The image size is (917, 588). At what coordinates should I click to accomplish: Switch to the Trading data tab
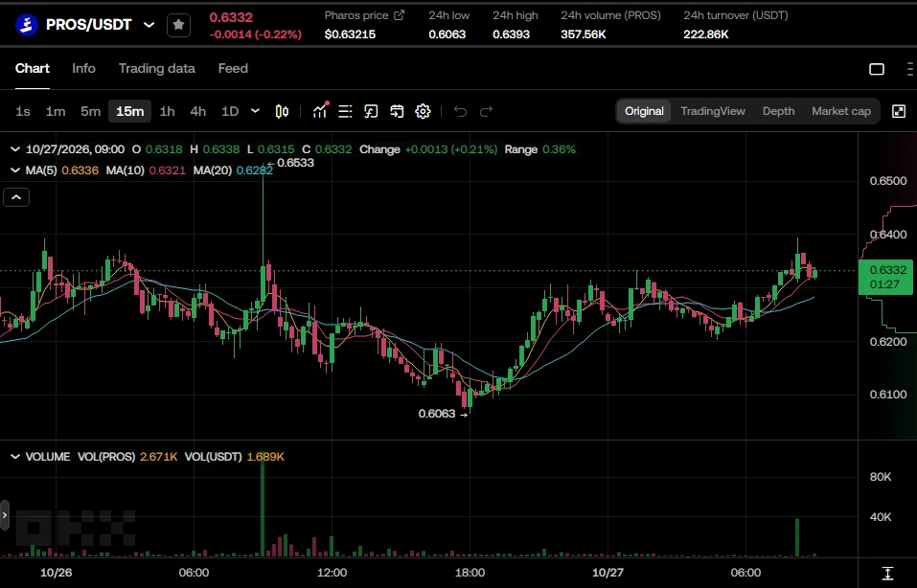coord(157,68)
